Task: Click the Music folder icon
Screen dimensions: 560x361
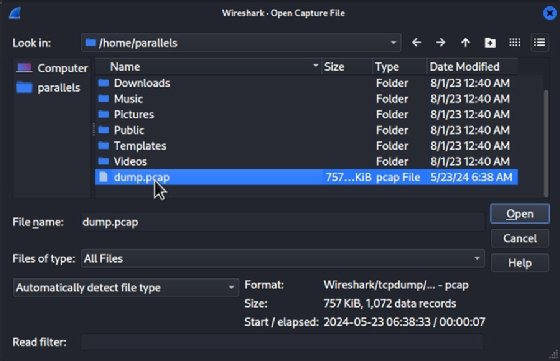Action: (x=104, y=99)
